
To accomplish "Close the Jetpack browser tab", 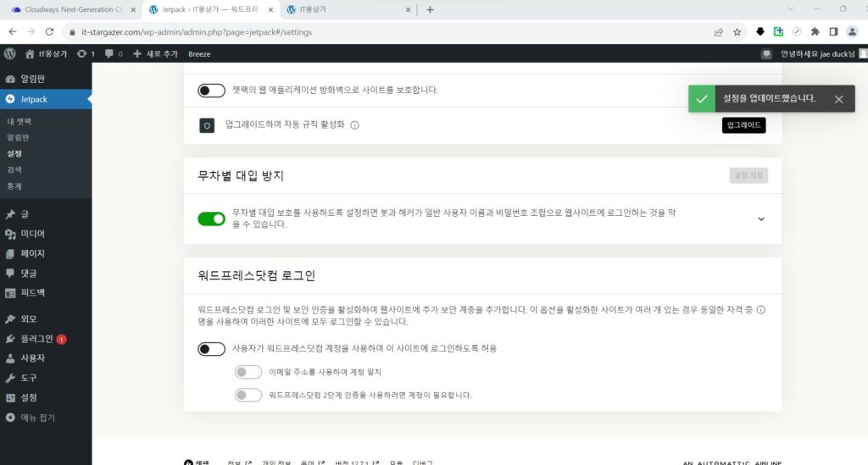I will [x=270, y=9].
